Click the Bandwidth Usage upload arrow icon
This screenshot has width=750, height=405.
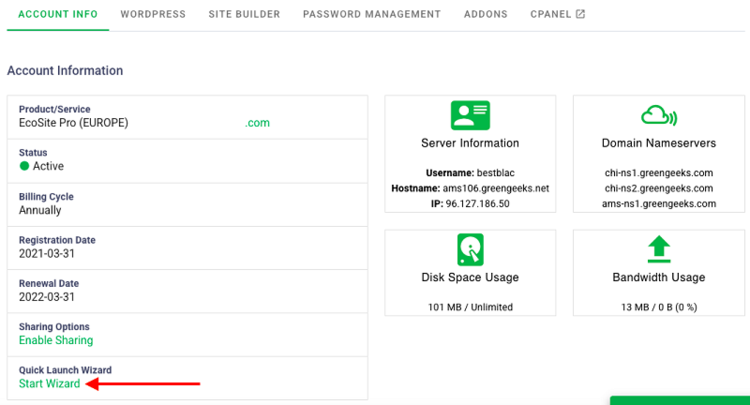[659, 249]
